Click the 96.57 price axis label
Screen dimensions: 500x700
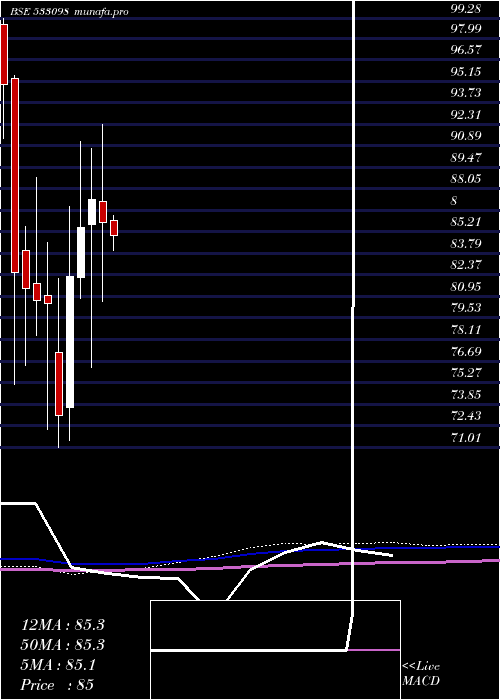[466, 50]
